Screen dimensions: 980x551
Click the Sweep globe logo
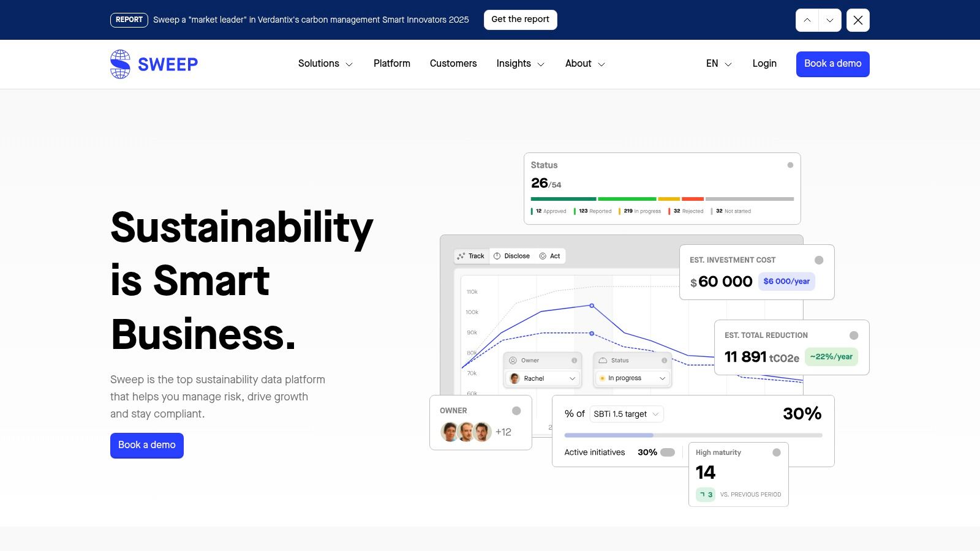pyautogui.click(x=120, y=64)
